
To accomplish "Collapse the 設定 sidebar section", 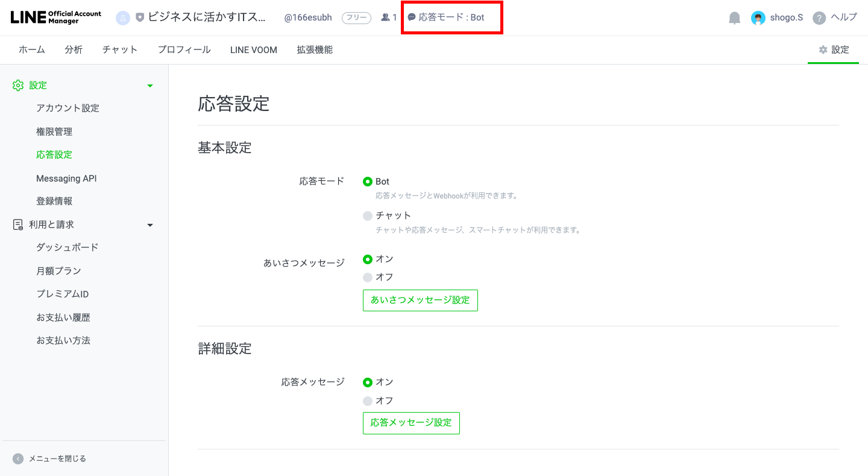I will [x=150, y=85].
